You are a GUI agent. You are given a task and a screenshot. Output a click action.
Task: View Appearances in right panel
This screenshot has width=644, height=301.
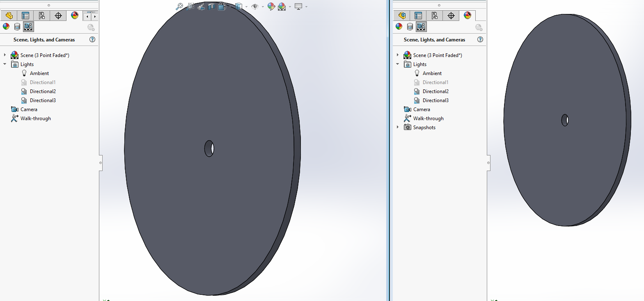pyautogui.click(x=399, y=27)
